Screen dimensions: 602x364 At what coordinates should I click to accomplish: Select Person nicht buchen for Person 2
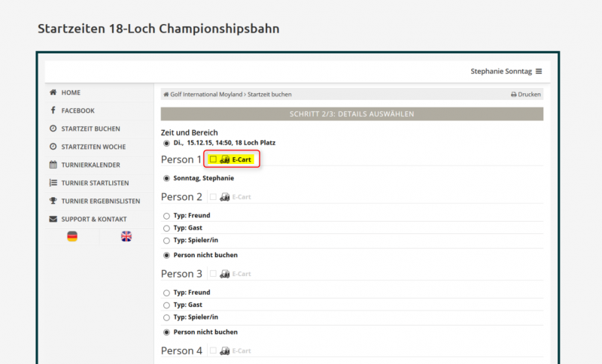pyautogui.click(x=166, y=256)
